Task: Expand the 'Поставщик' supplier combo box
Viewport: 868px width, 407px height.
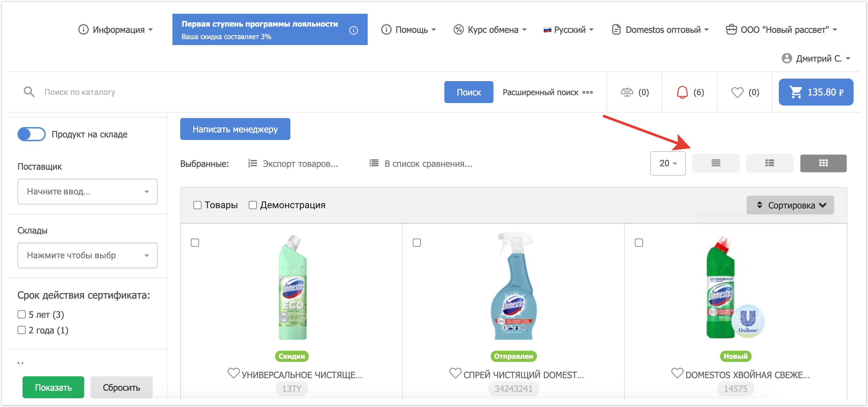Action: [x=87, y=192]
